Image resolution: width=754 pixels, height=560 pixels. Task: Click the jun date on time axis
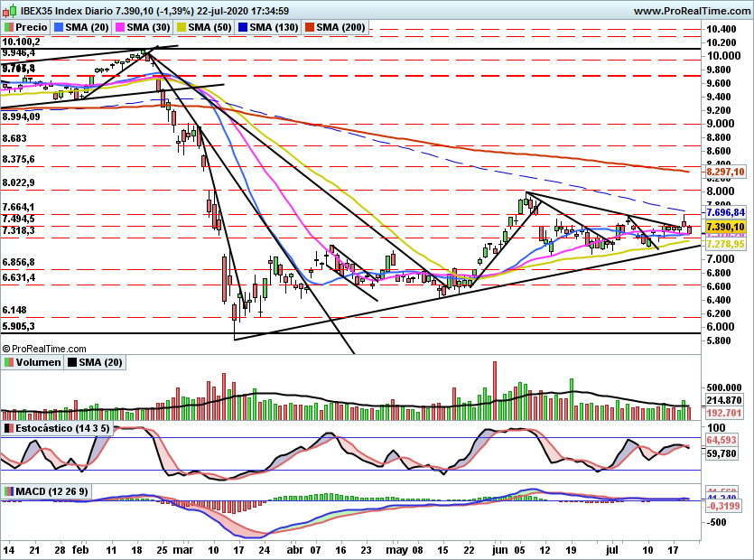coord(499,550)
